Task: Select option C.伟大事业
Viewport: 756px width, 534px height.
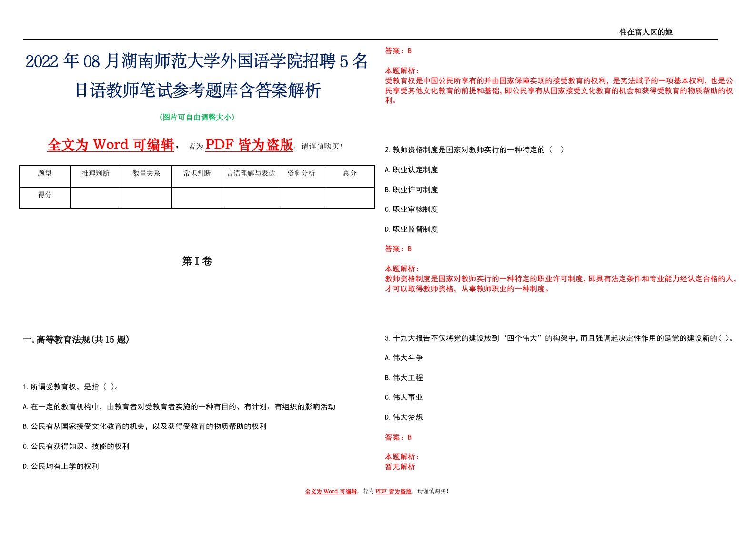Action: [x=404, y=397]
